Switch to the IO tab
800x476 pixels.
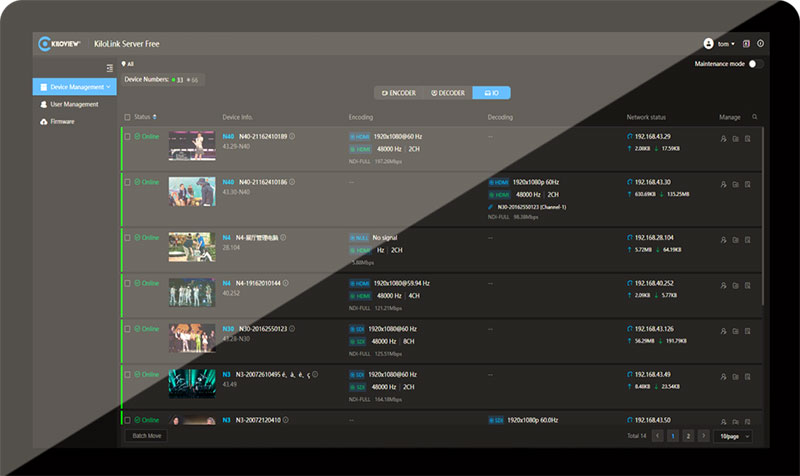coord(491,93)
